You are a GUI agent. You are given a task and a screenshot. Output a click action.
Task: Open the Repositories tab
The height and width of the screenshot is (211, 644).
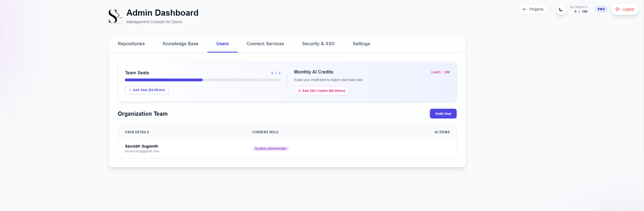[x=131, y=44]
